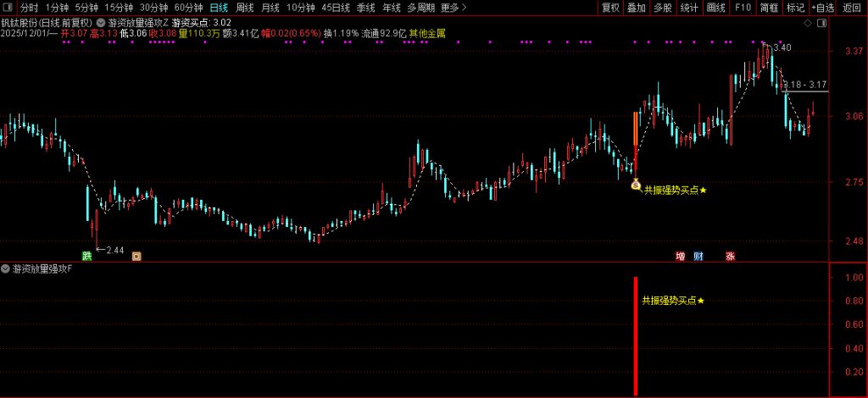
Task: Click 共振强势买点 label in main chart
Action: pos(676,191)
